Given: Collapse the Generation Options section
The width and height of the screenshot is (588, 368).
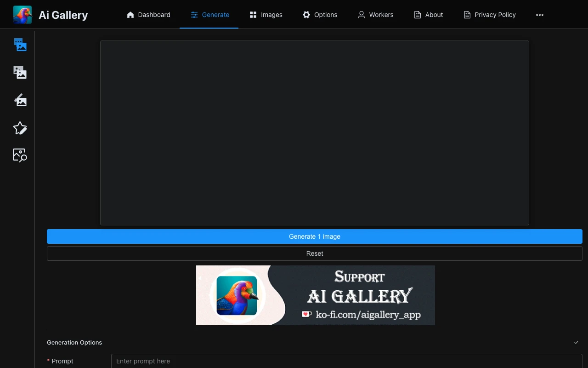Looking at the screenshot, I should coord(576,342).
